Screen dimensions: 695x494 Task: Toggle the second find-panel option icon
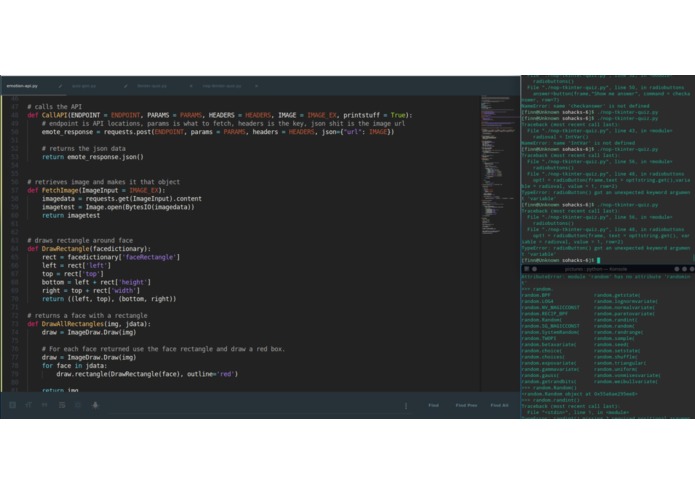click(28, 405)
